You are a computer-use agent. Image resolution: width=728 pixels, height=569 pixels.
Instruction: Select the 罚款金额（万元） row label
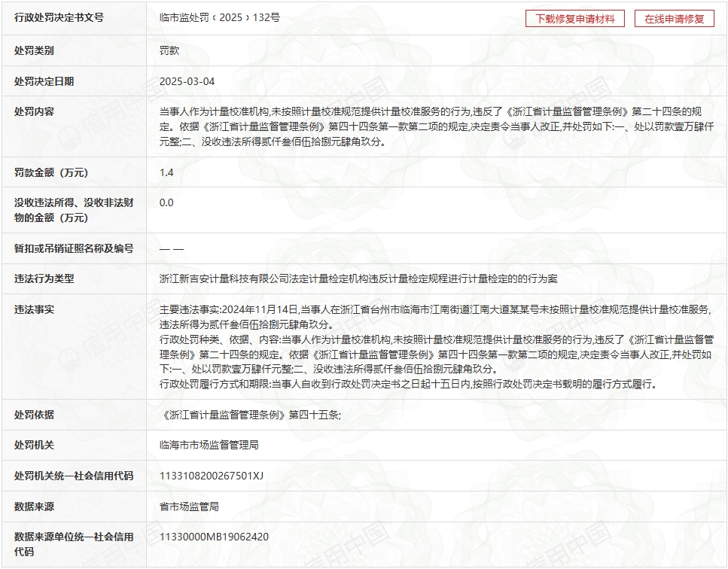[x=52, y=172]
